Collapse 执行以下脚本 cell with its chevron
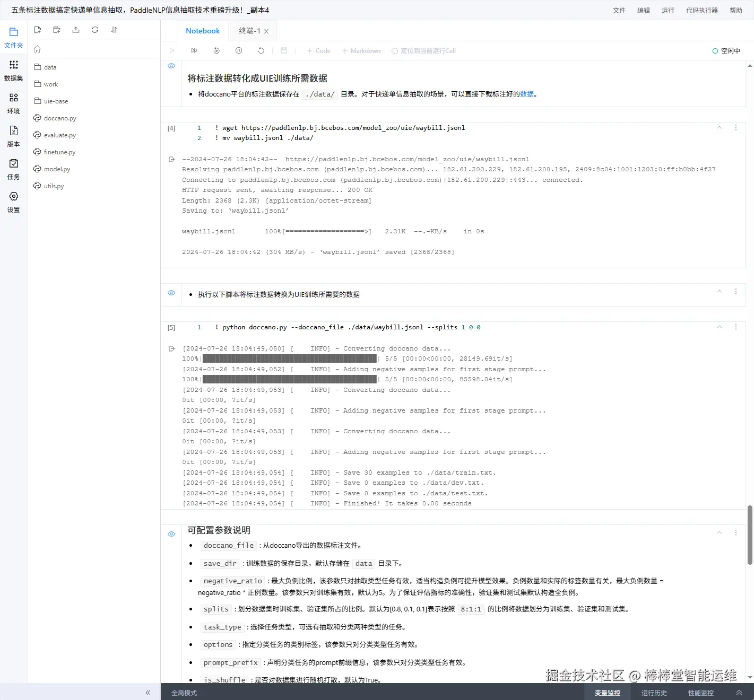754x700 pixels. click(x=720, y=291)
